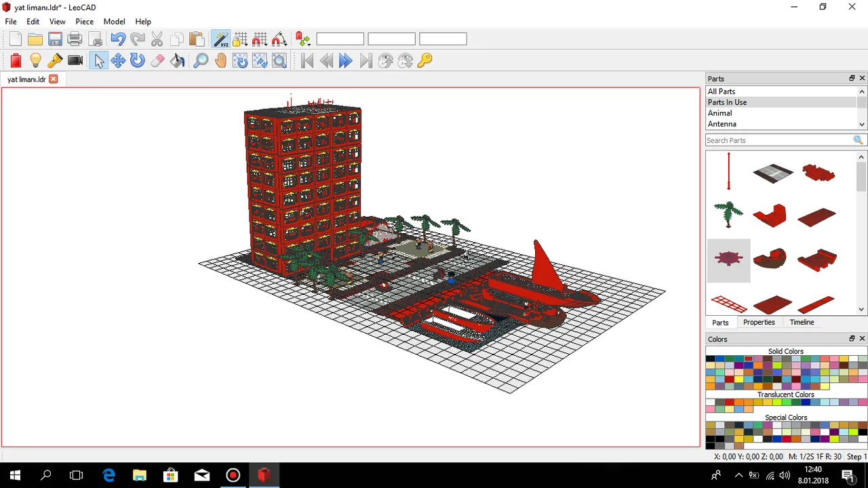The height and width of the screenshot is (488, 868).
Task: Activate the Pan hand tool
Action: point(220,60)
